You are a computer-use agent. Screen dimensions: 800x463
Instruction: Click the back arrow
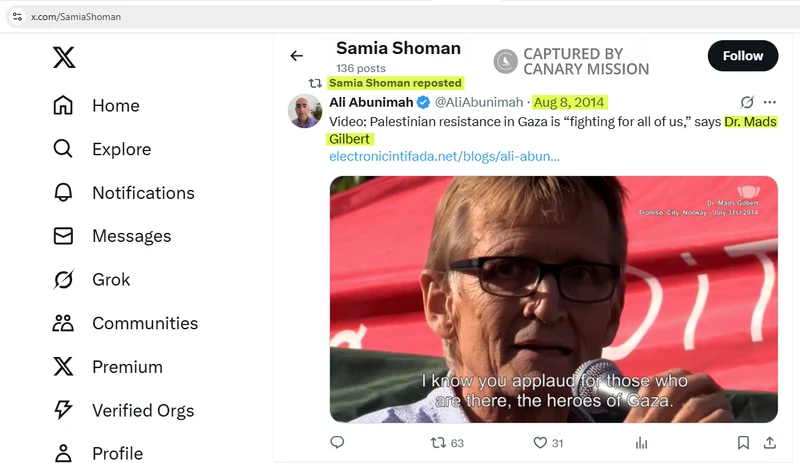coord(296,56)
